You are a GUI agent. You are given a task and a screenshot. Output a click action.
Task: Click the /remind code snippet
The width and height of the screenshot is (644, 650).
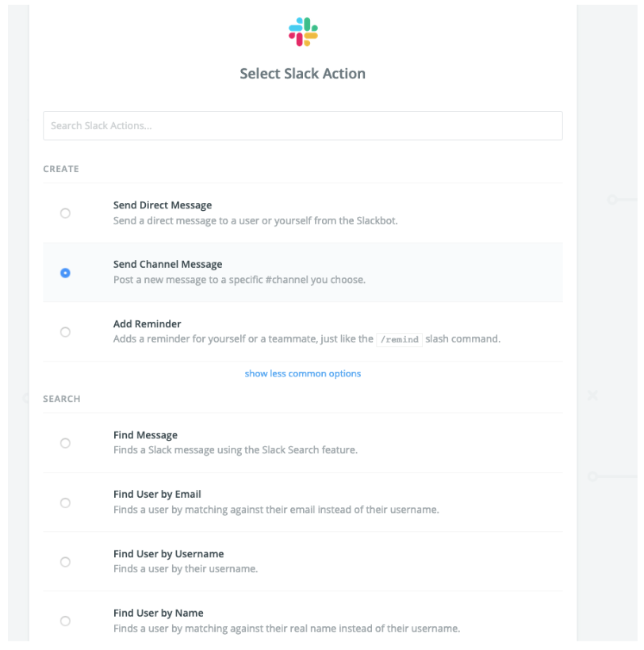coord(400,339)
